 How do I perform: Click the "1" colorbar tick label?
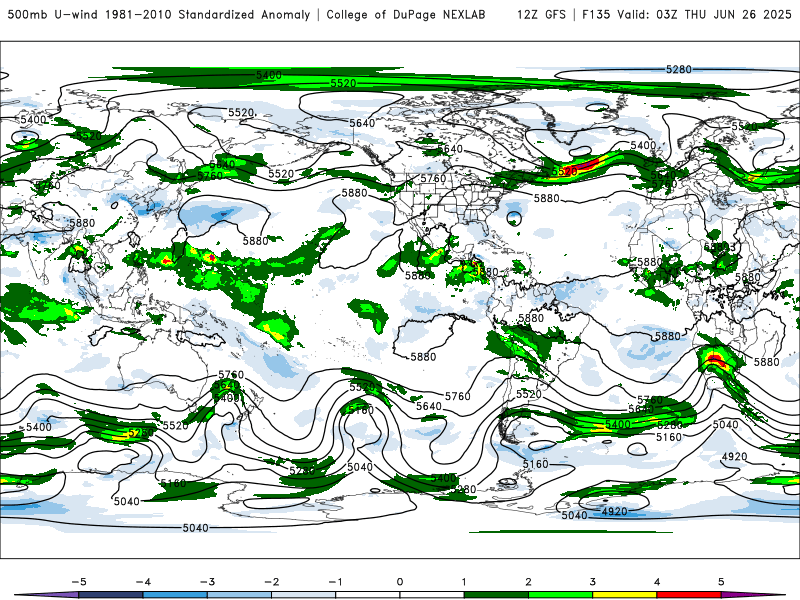[x=464, y=582]
